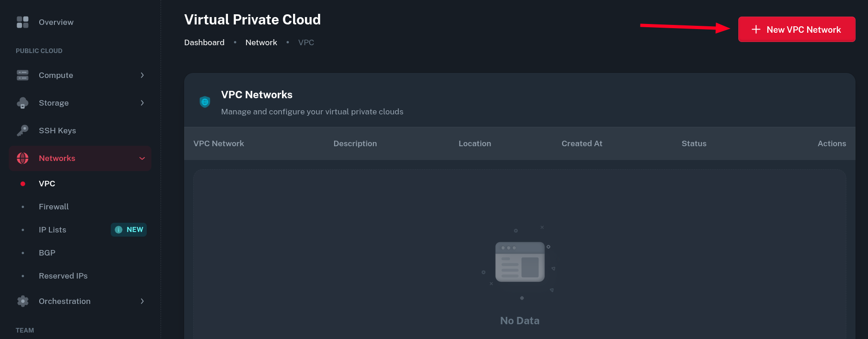Expand the Compute menu chevron

coord(142,75)
